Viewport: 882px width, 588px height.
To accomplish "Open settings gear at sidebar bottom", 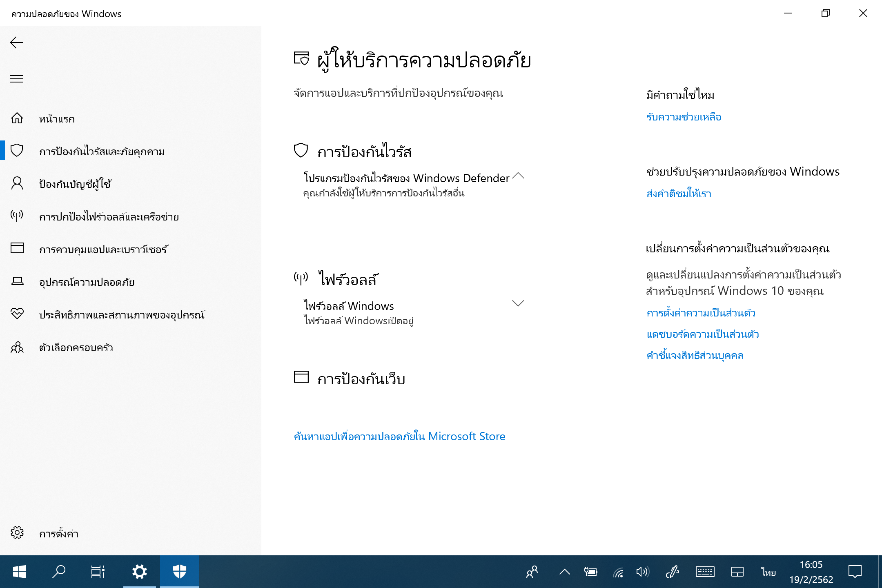I will point(17,532).
